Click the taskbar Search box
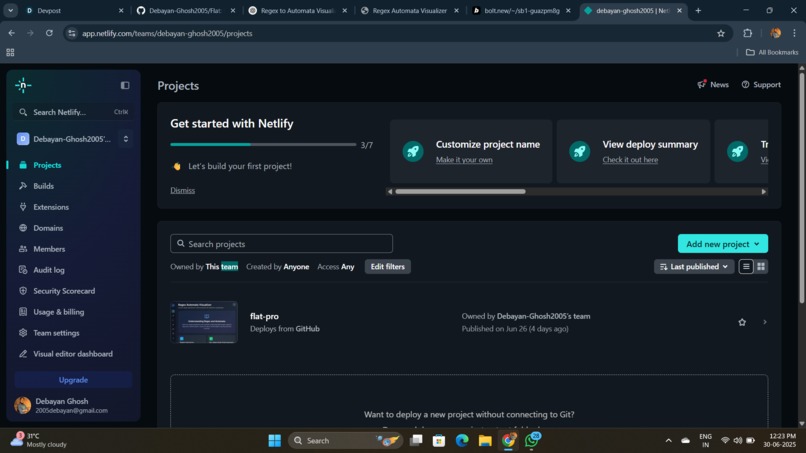 [x=344, y=441]
